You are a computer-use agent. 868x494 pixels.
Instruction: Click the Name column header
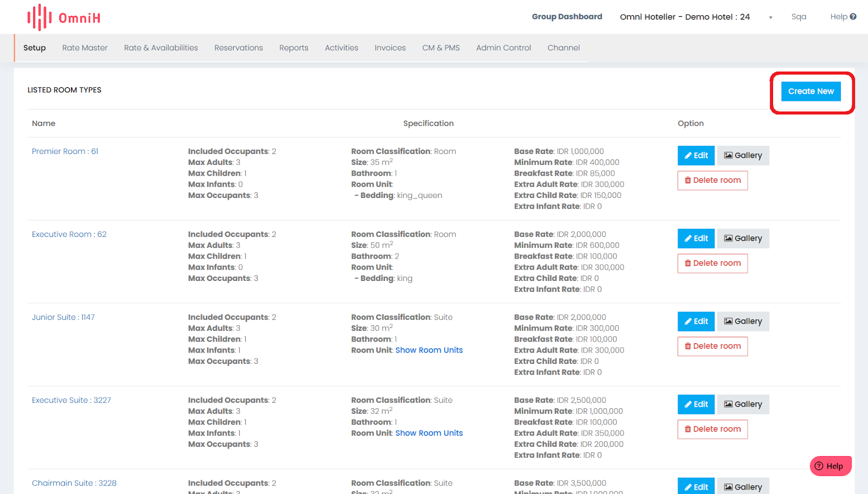coord(43,124)
